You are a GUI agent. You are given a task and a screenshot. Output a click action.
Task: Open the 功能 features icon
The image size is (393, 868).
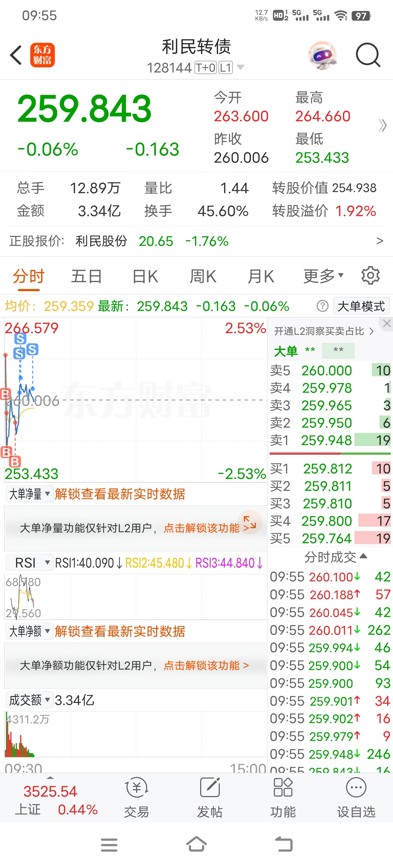pyautogui.click(x=283, y=797)
